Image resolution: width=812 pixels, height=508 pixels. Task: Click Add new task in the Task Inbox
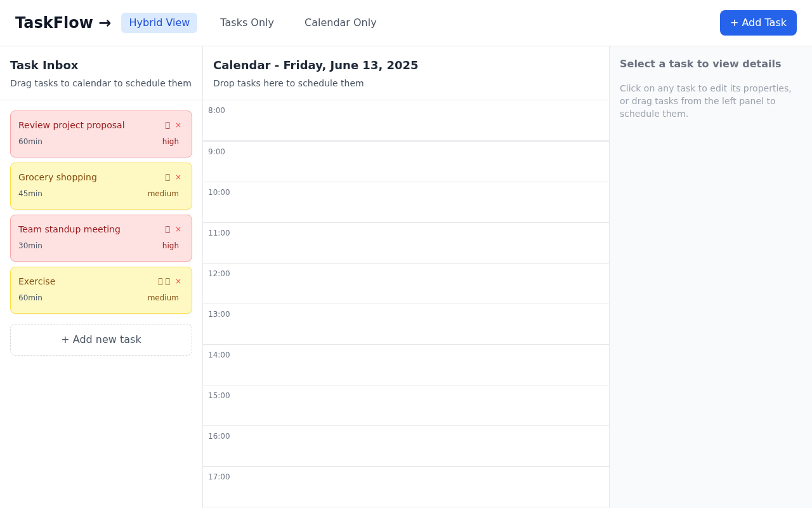[101, 339]
